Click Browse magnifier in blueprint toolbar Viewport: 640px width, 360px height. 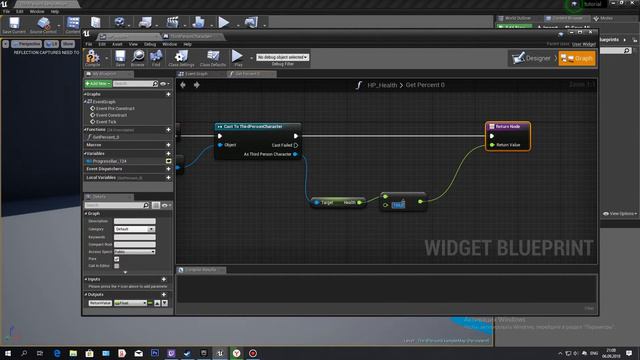coord(138,58)
